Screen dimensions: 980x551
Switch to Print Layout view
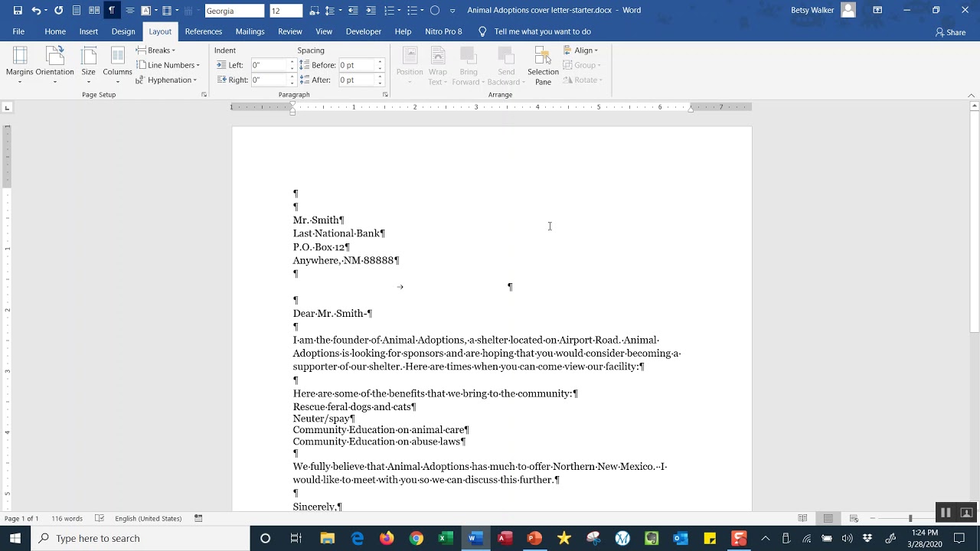tap(828, 518)
